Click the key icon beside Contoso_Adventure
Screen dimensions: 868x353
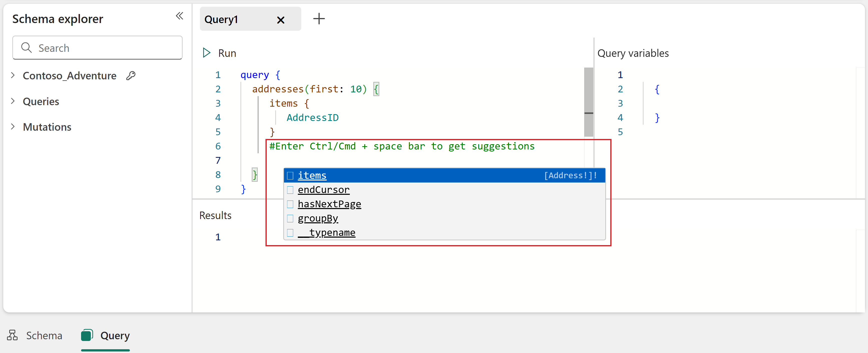[131, 76]
